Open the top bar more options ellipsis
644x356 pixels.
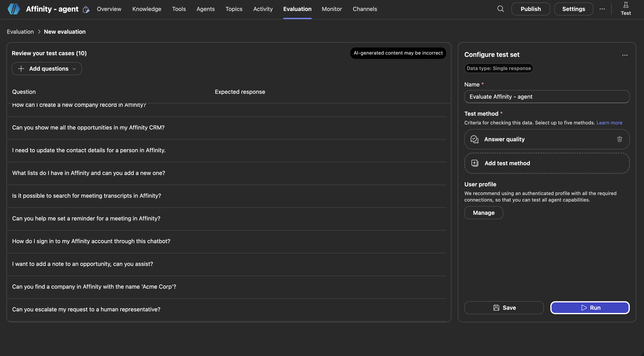point(602,9)
